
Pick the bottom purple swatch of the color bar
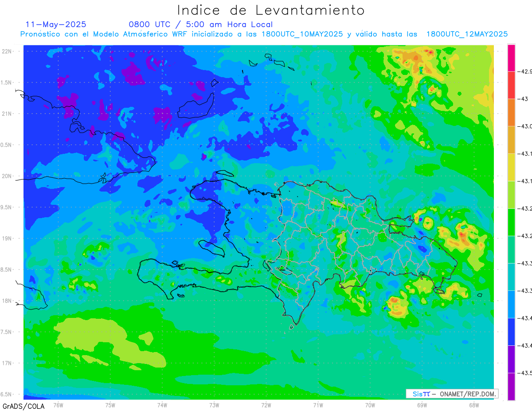click(511, 386)
